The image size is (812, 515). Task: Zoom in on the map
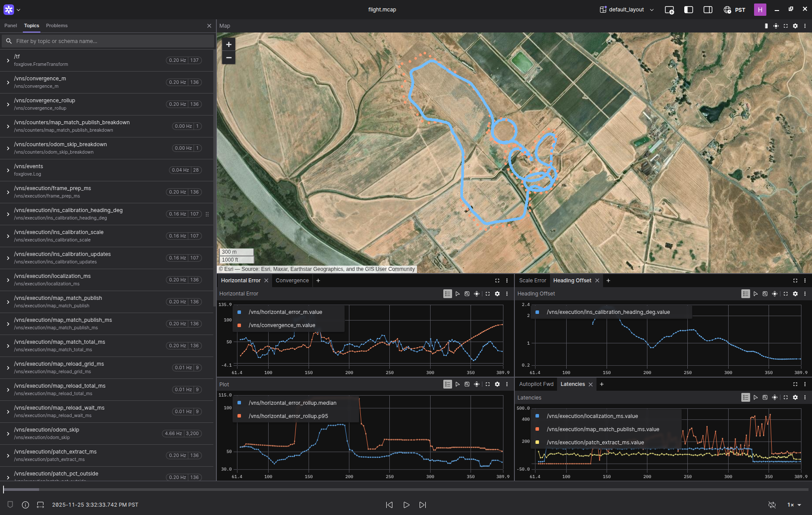coord(229,44)
